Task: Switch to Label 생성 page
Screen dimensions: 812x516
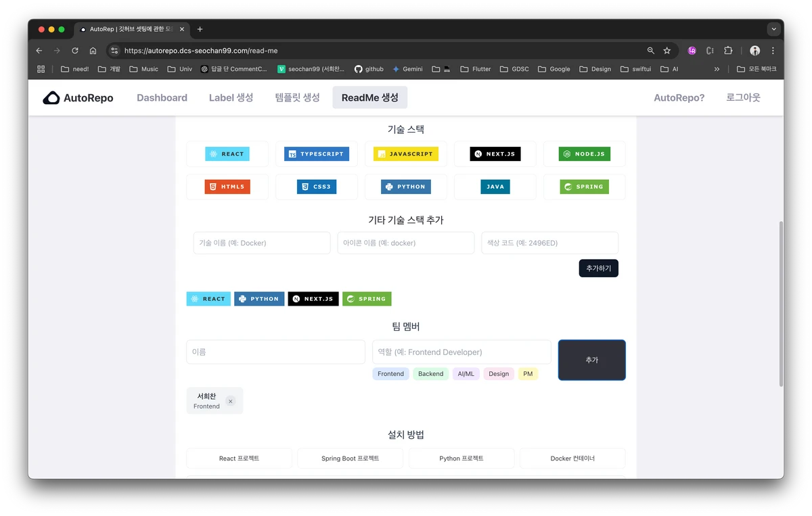Action: click(231, 97)
